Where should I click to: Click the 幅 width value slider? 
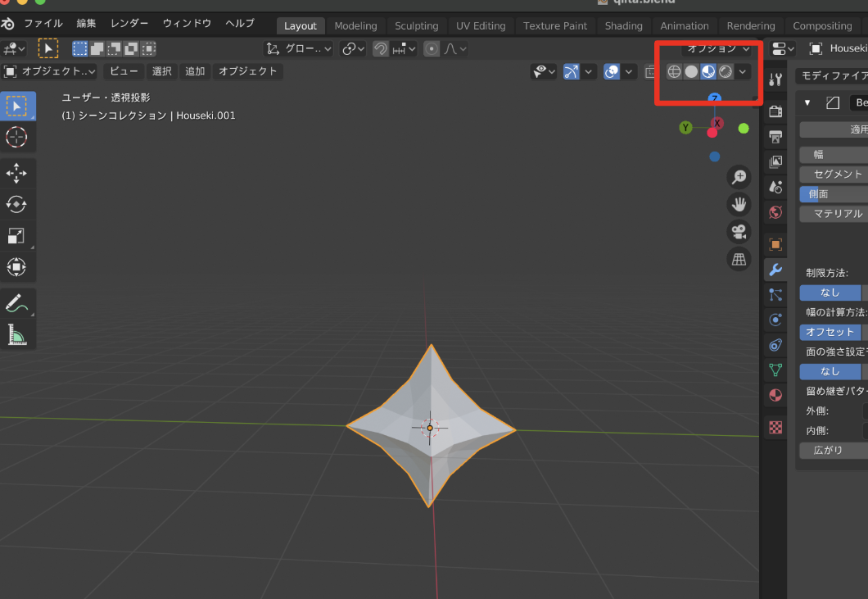coord(834,155)
